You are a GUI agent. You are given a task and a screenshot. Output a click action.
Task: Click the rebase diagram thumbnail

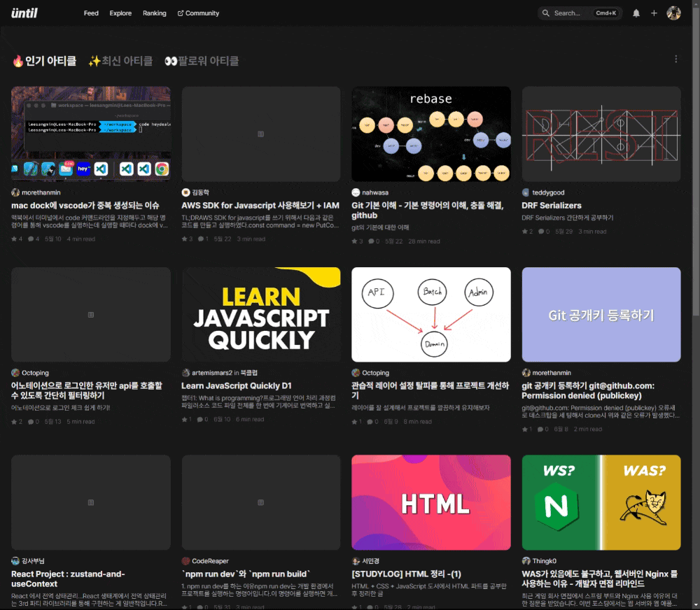point(430,134)
